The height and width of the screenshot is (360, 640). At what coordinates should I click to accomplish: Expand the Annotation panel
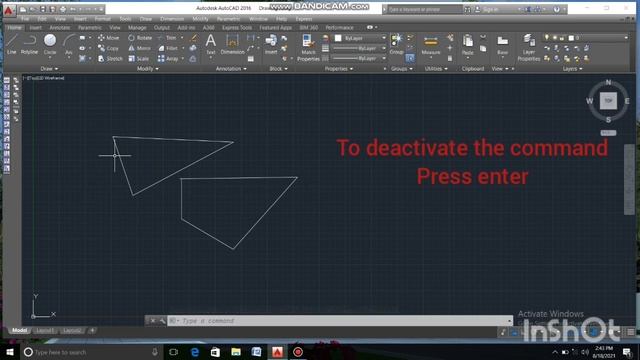[231, 69]
